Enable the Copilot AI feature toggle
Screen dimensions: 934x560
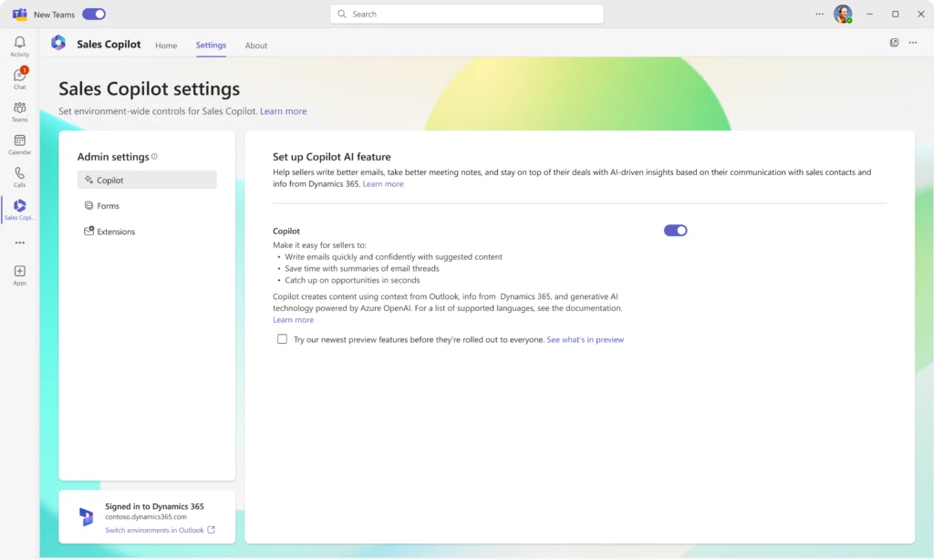[x=675, y=230]
